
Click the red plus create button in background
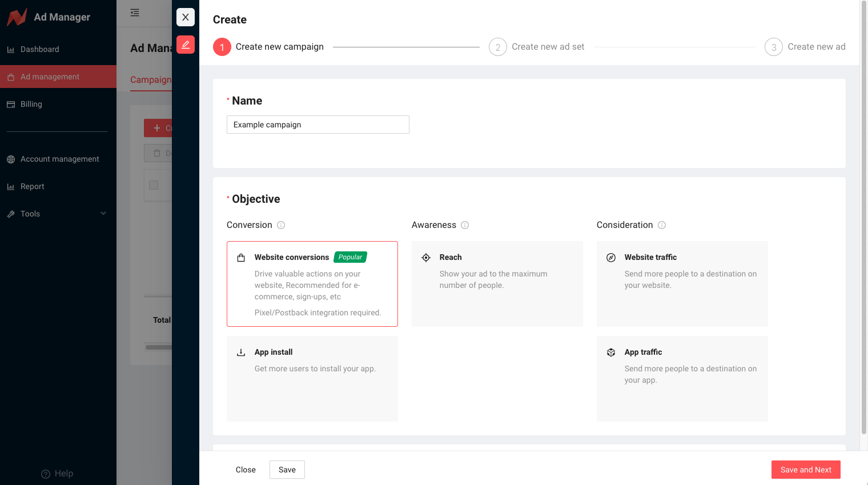(158, 128)
